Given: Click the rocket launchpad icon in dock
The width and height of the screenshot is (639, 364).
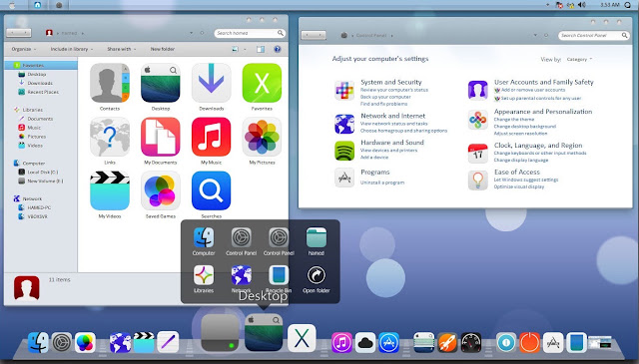Looking at the screenshot, I should 447,342.
